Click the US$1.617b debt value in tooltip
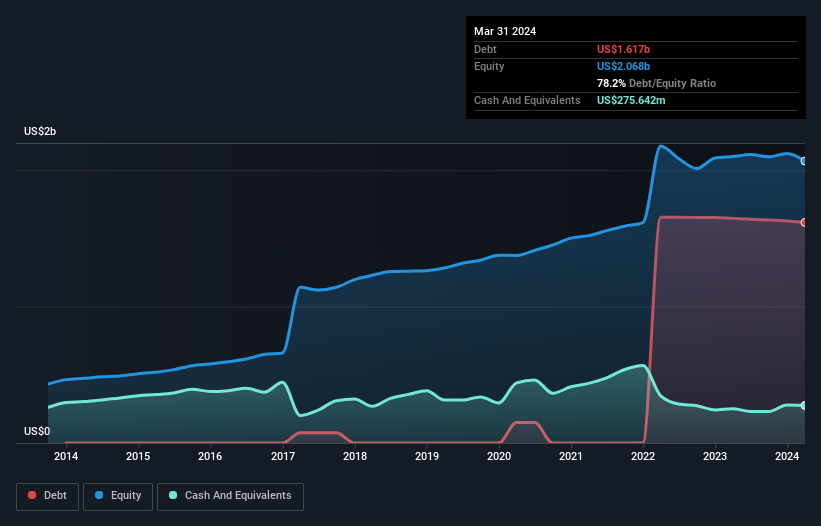Screen dimensions: 821x526 623,49
